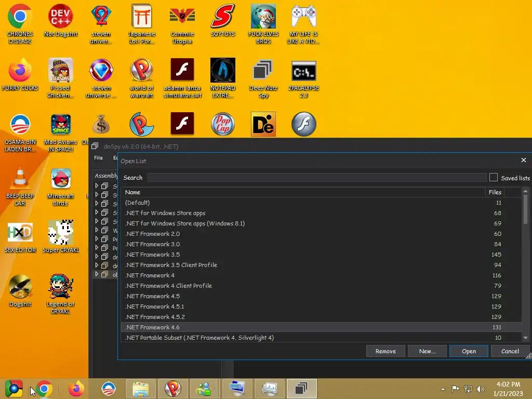Select .NET Framework 4 Client Profile row
Image resolution: width=532 pixels, height=399 pixels.
point(321,286)
